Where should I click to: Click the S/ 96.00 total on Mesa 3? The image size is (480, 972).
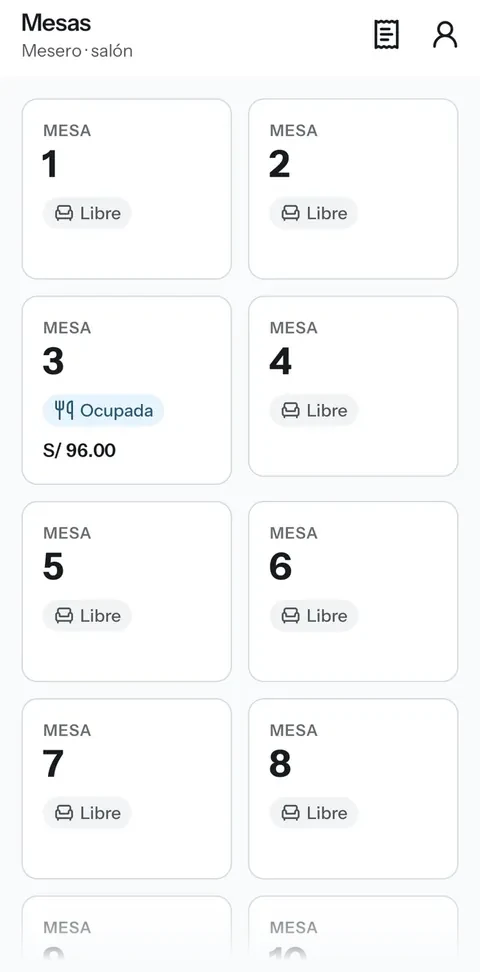click(x=79, y=450)
